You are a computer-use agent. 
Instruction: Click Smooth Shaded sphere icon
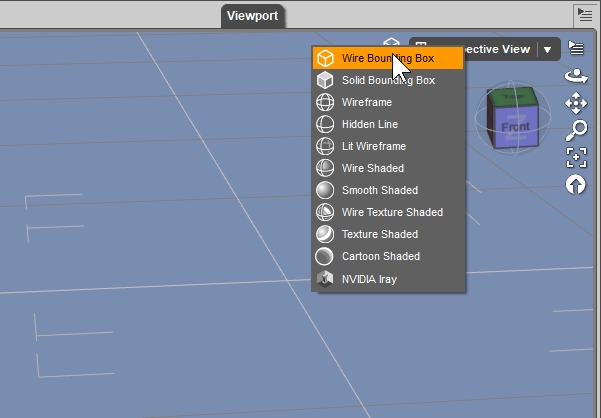point(325,190)
